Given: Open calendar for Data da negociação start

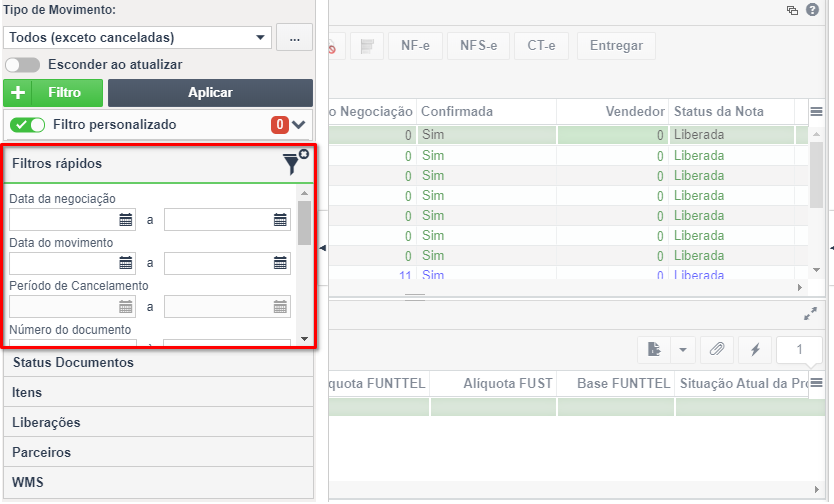Looking at the screenshot, I should pos(126,220).
